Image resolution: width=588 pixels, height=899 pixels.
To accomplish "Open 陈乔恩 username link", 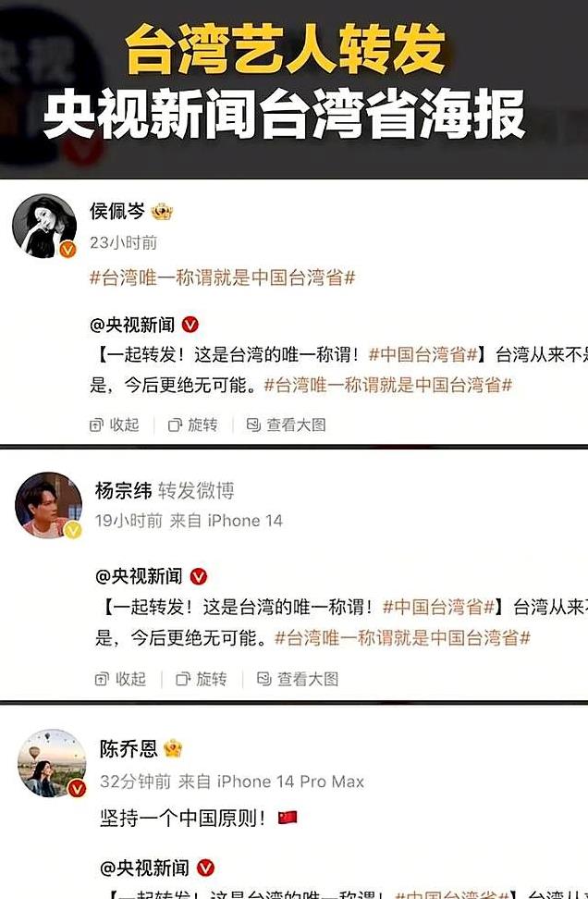I will [x=129, y=748].
